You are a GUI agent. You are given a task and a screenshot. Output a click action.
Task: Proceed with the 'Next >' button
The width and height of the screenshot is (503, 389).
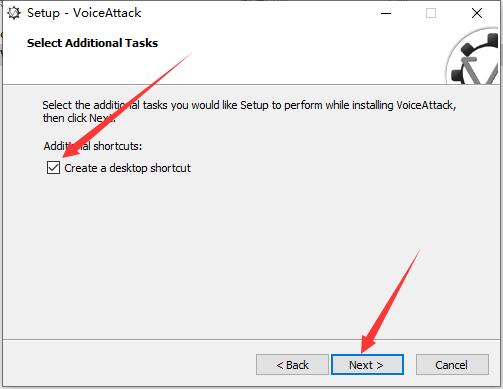(367, 365)
